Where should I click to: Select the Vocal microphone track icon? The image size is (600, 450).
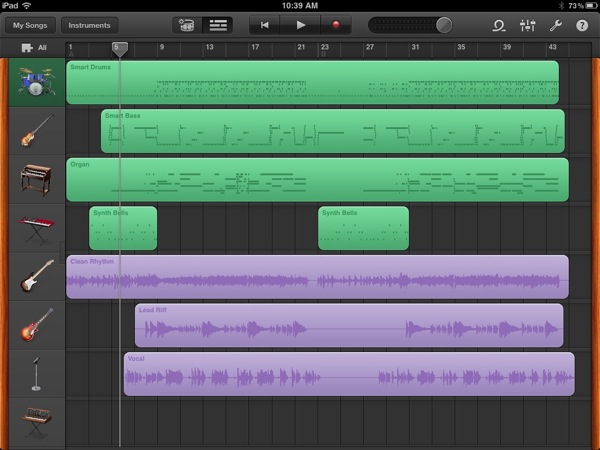pos(36,374)
